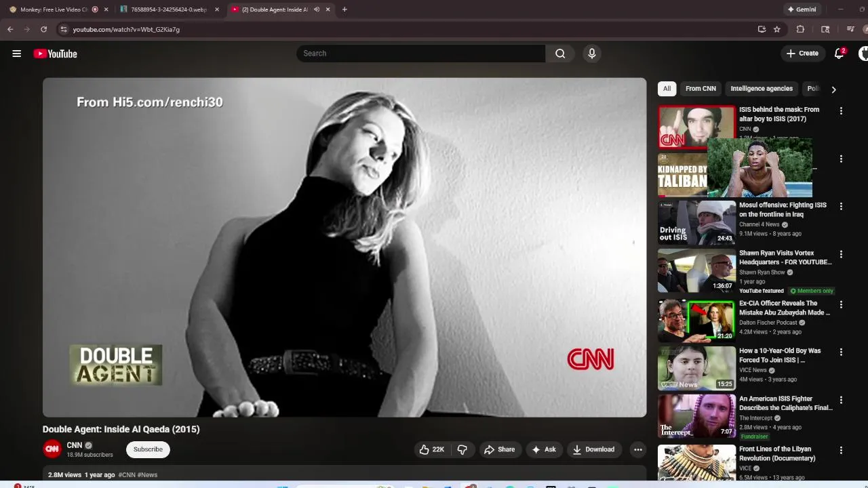The width and height of the screenshot is (868, 488).
Task: Click '2.8M views 1 year ago' text
Action: click(x=81, y=475)
